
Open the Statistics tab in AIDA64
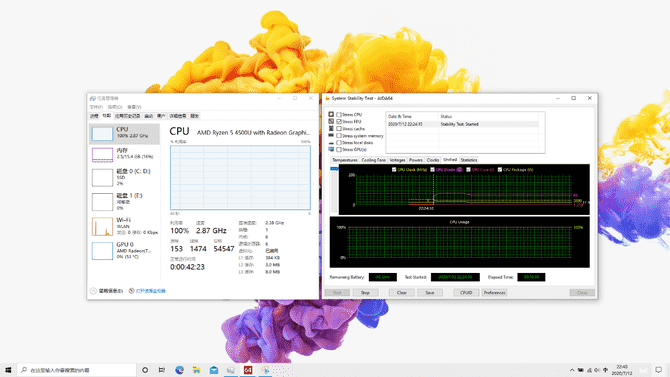pyautogui.click(x=469, y=160)
